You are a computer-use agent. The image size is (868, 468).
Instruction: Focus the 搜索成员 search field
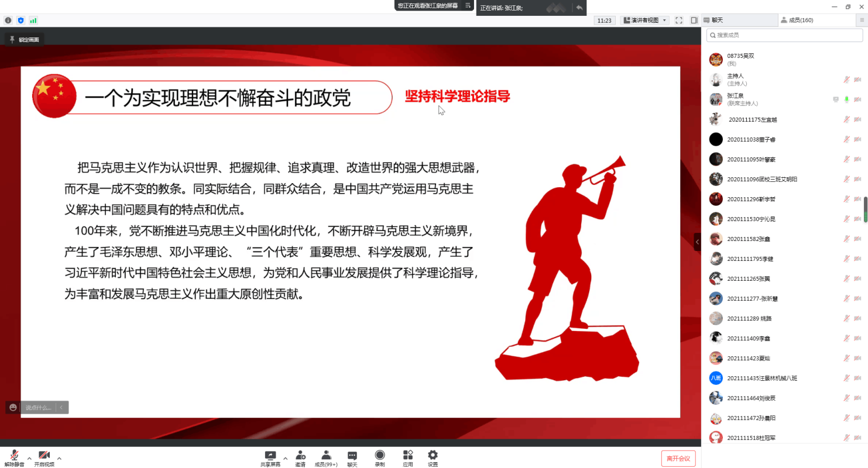pyautogui.click(x=784, y=35)
